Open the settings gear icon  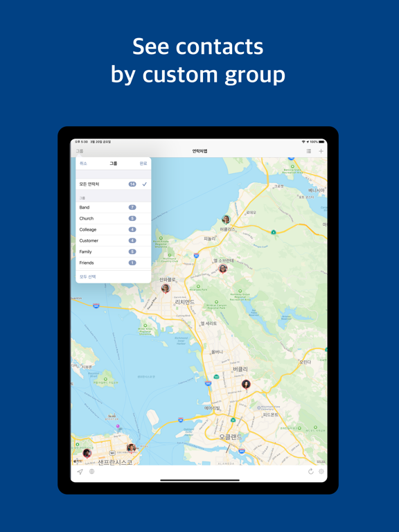click(321, 471)
